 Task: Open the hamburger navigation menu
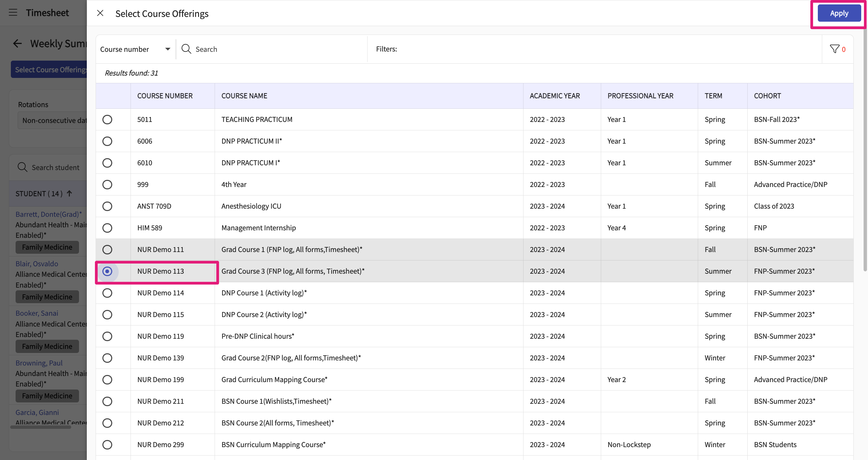pyautogui.click(x=13, y=13)
